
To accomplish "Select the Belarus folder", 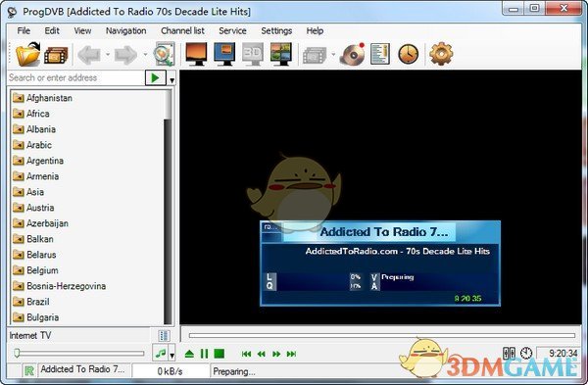I will (34, 255).
